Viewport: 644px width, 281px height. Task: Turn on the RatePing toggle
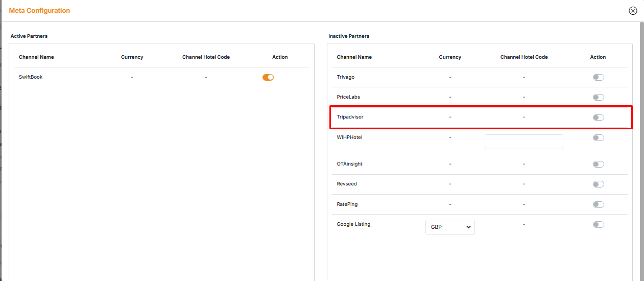coord(598,204)
